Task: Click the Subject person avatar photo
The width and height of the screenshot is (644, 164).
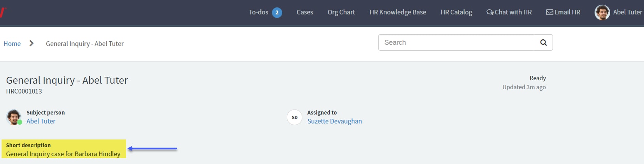Action: [14, 117]
